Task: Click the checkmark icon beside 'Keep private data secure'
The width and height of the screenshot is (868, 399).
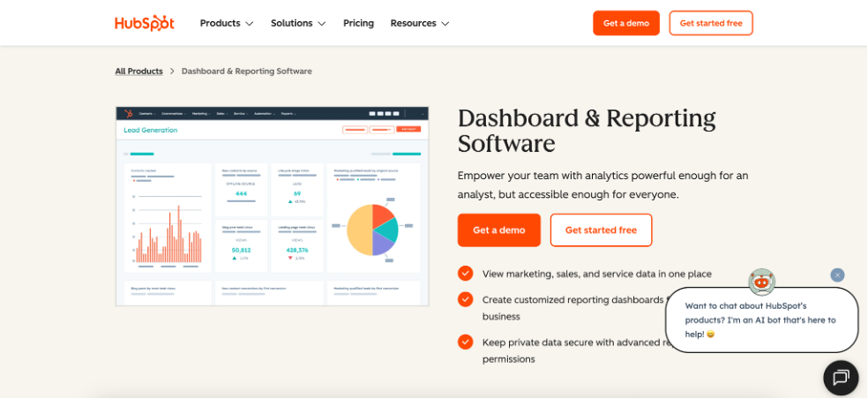Action: pyautogui.click(x=465, y=342)
